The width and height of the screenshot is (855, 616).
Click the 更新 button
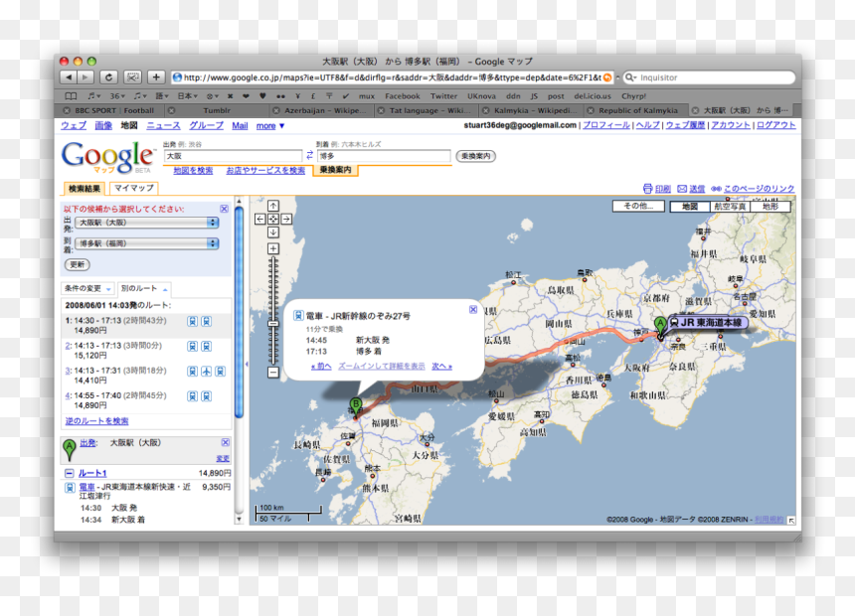click(77, 265)
